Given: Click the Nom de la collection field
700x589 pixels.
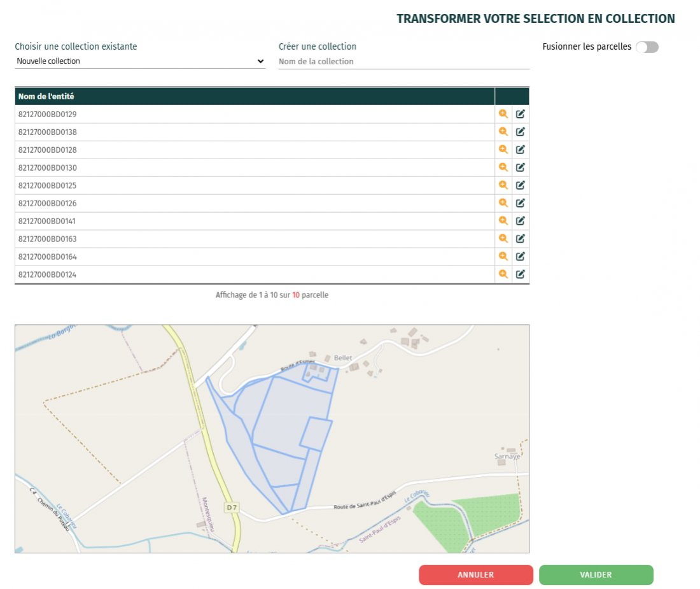Looking at the screenshot, I should click(403, 62).
